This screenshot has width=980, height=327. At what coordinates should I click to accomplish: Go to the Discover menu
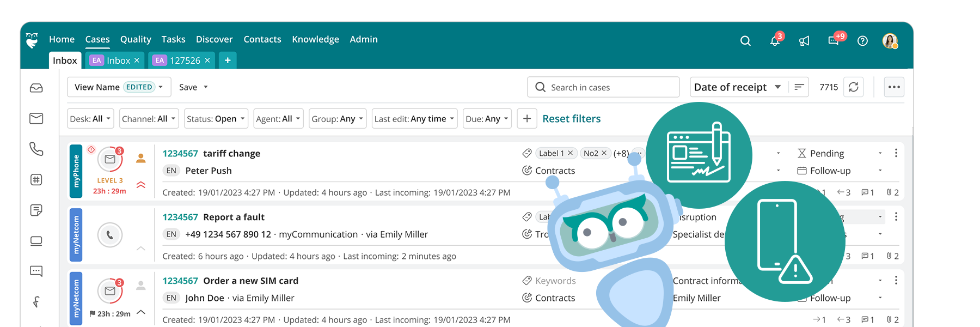pyautogui.click(x=214, y=39)
